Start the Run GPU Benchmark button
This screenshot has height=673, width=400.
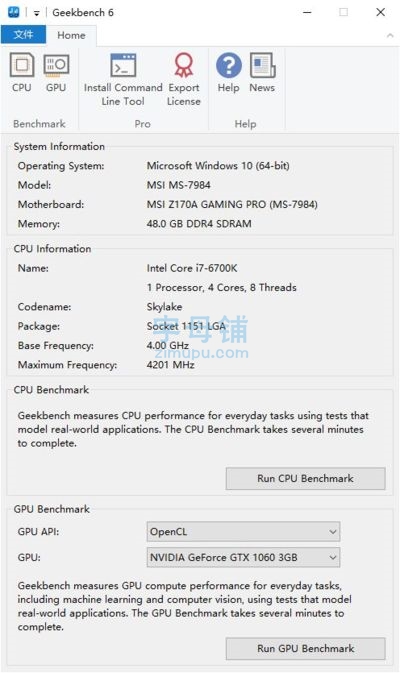[306, 649]
